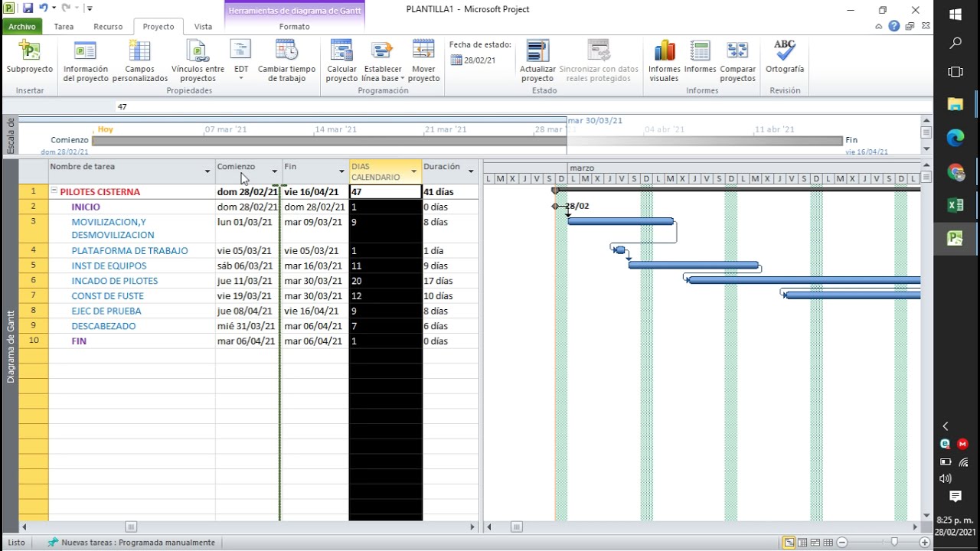Switch to Gantt chart view in status bar
This screenshot has width=980, height=551.
pyautogui.click(x=789, y=543)
